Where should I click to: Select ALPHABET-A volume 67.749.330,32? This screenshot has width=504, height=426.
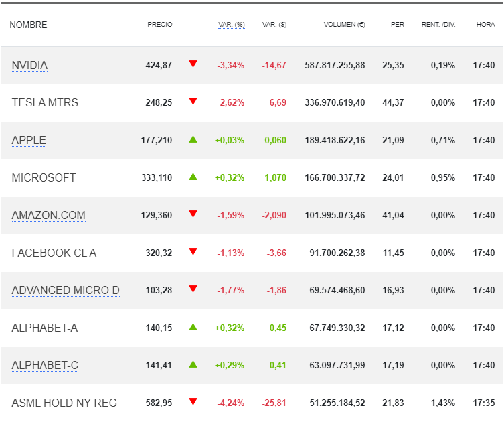[x=337, y=328]
